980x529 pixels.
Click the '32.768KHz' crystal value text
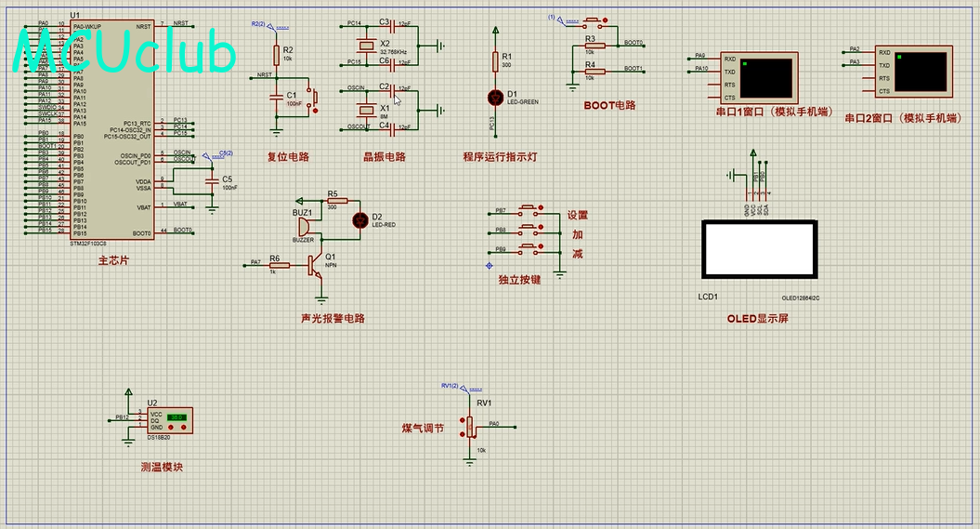(x=393, y=52)
